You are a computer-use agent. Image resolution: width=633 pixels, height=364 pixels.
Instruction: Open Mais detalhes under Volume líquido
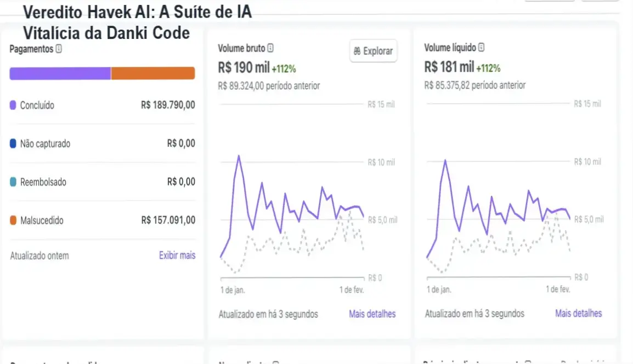click(579, 313)
